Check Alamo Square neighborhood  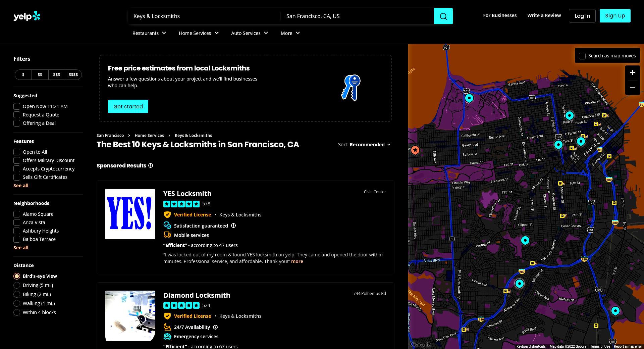coord(17,214)
